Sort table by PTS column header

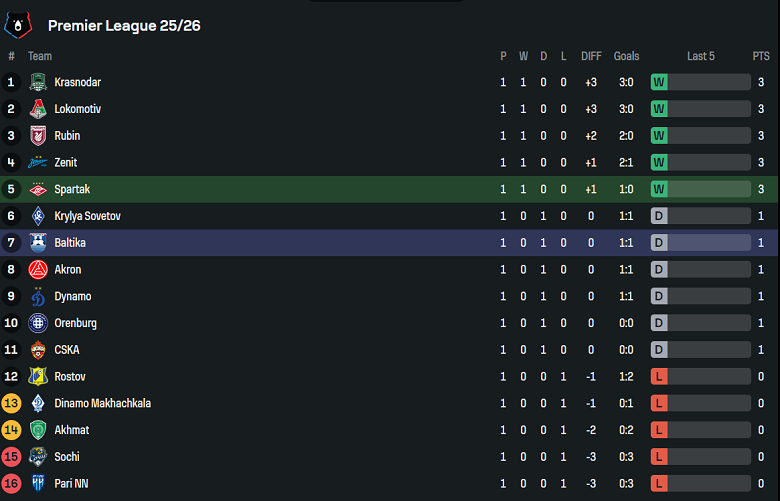[761, 56]
